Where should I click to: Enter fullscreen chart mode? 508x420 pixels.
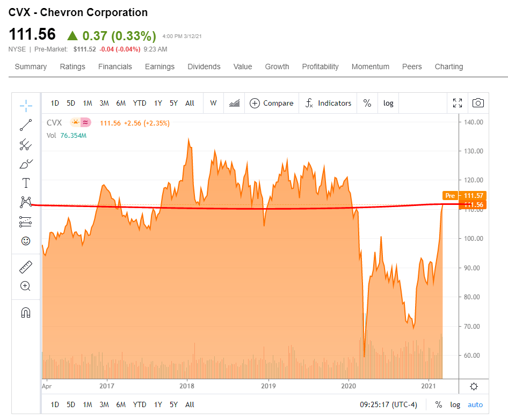tap(458, 103)
